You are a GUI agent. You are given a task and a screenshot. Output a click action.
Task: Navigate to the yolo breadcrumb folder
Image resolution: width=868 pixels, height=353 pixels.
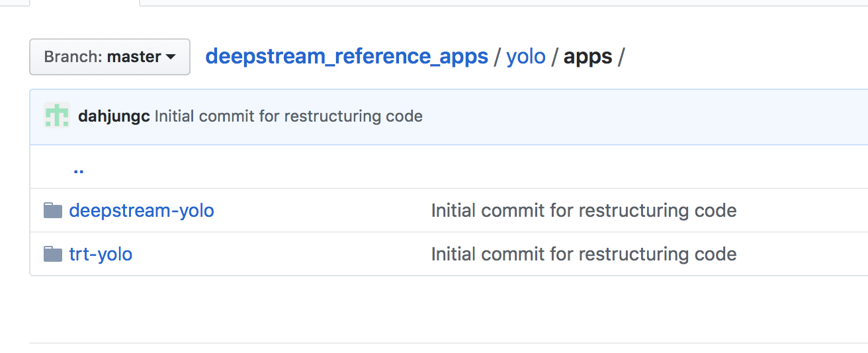(526, 57)
